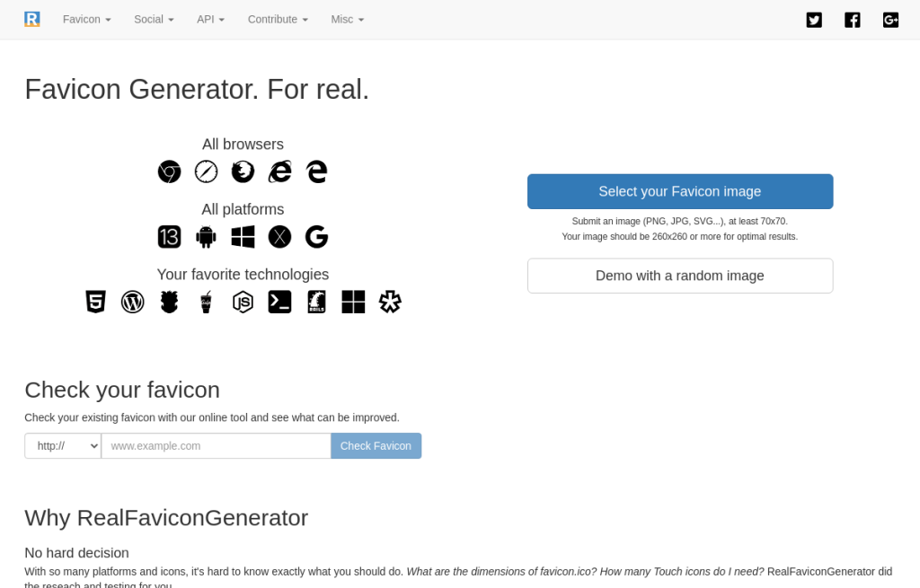The width and height of the screenshot is (920, 588).
Task: Open the Social dropdown menu
Action: point(154,19)
